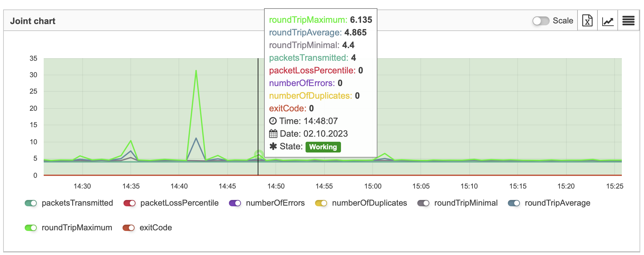Toggle numberOfErrors series visibility
Image resolution: width=644 pixels, height=255 pixels.
[235, 203]
